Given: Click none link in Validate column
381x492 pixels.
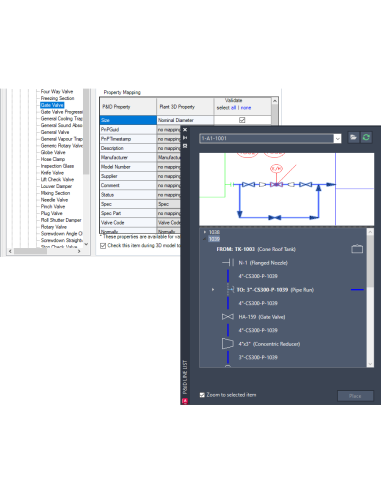Looking at the screenshot, I should [246, 108].
